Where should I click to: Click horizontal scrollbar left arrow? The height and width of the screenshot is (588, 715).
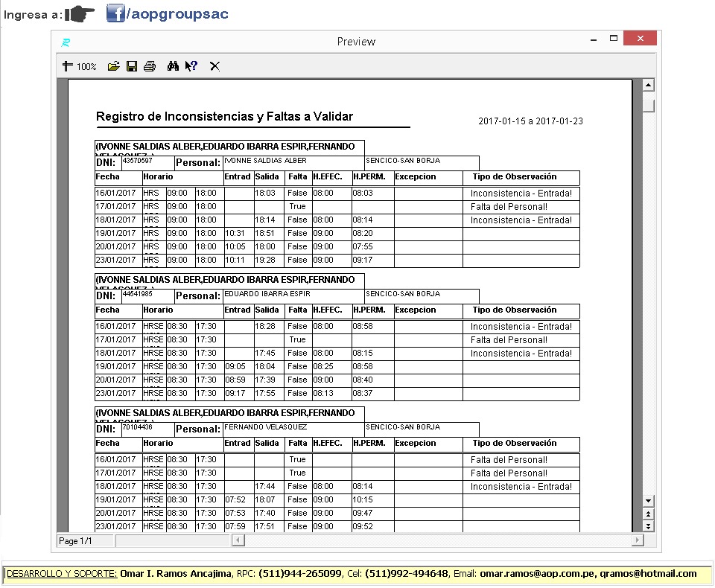click(238, 540)
